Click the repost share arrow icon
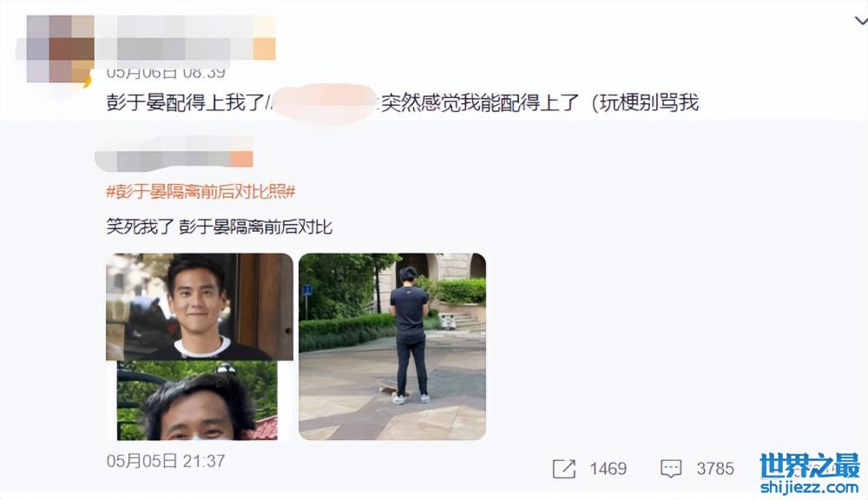Image resolution: width=868 pixels, height=500 pixels. (564, 469)
